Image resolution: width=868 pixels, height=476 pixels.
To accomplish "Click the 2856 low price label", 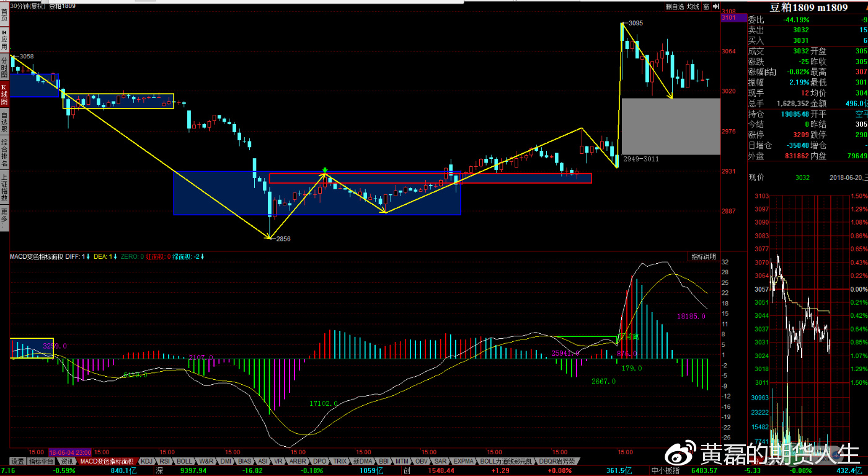I will 283,238.
